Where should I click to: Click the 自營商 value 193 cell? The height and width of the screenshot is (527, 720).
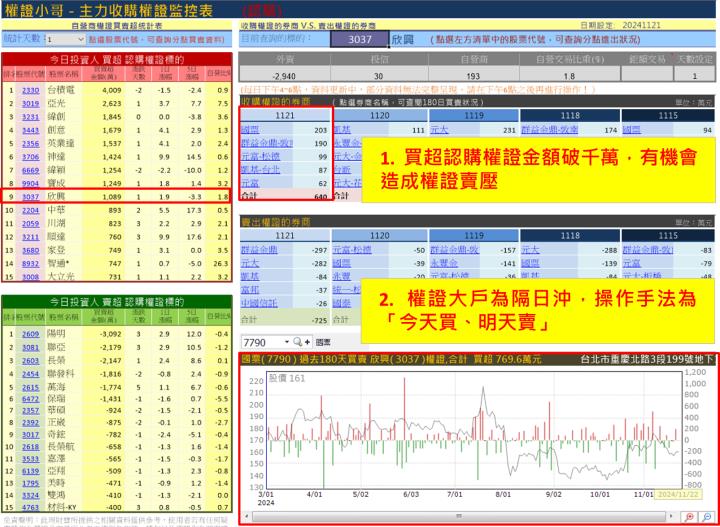click(473, 76)
